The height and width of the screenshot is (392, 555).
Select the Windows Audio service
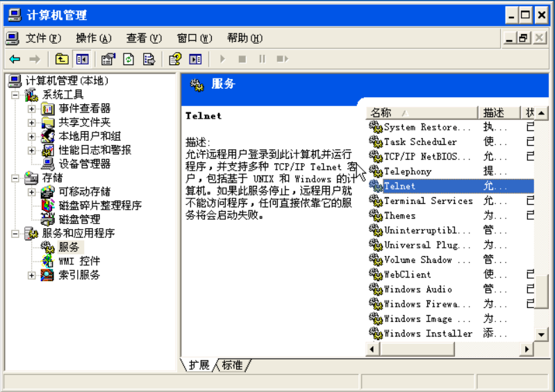[449, 289]
